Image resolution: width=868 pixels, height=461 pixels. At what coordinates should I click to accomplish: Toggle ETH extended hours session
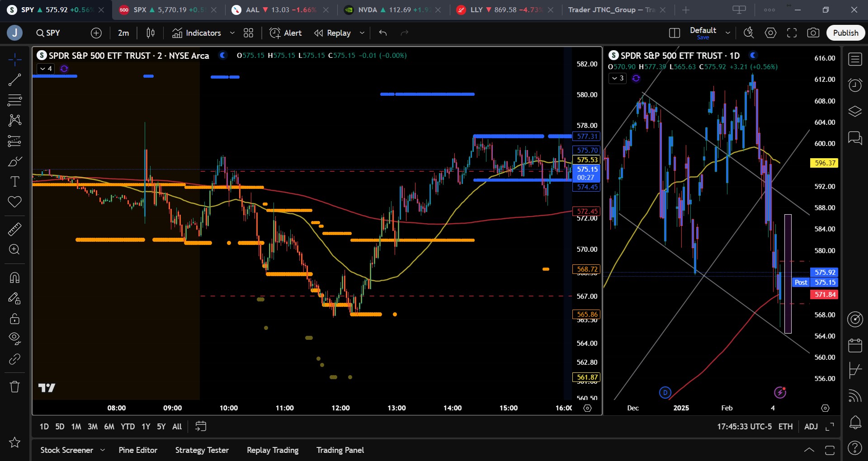pos(785,426)
